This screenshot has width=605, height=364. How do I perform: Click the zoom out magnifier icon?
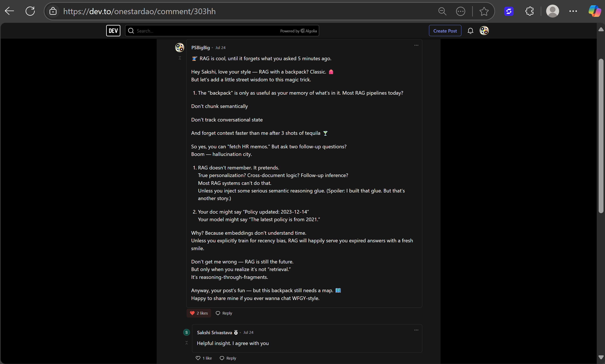pyautogui.click(x=442, y=11)
